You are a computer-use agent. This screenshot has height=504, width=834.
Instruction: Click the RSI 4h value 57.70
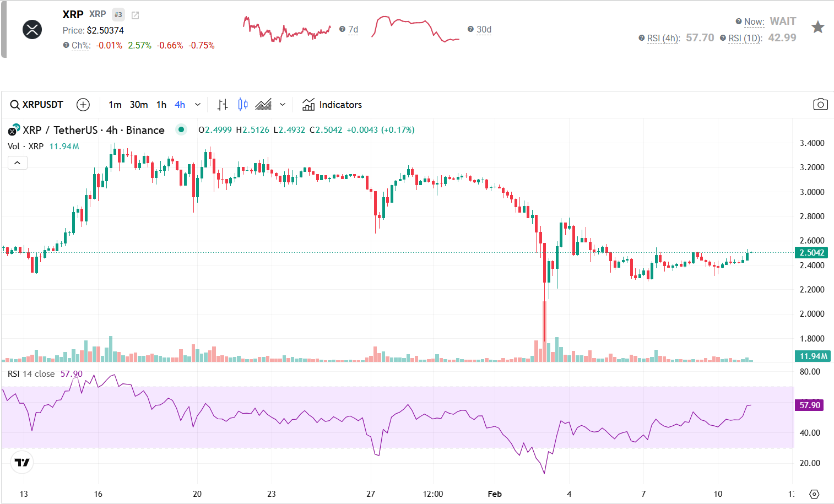click(700, 37)
